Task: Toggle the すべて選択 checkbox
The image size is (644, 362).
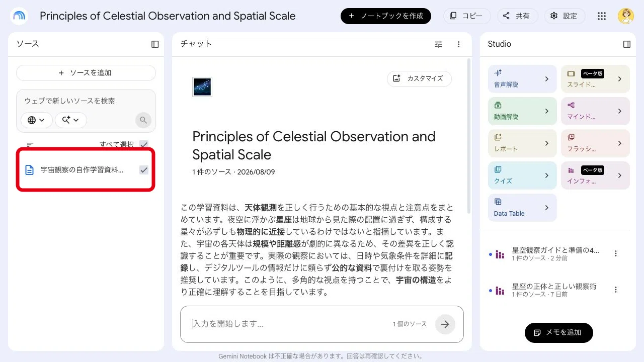Action: coord(144,145)
